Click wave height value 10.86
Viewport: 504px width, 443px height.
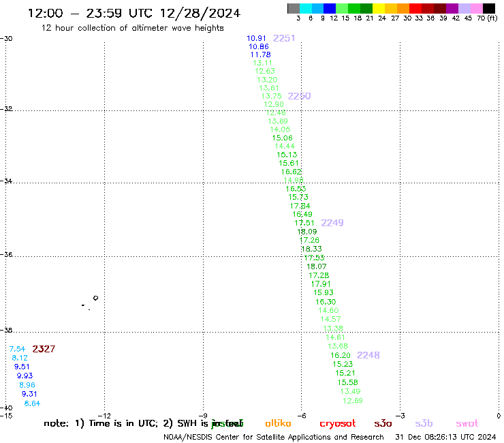point(258,46)
